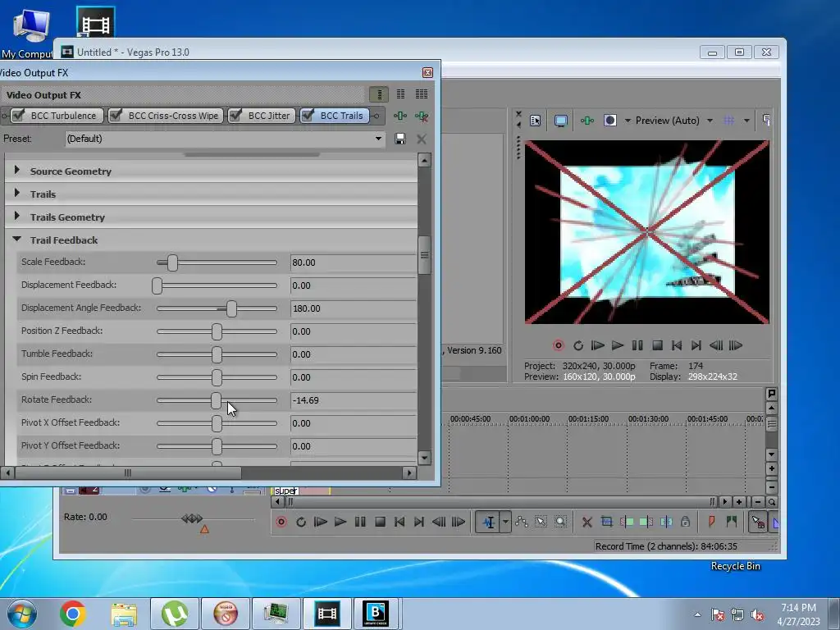Open plug-in chain in Video Output FX window
The height and width of the screenshot is (630, 840).
click(400, 116)
